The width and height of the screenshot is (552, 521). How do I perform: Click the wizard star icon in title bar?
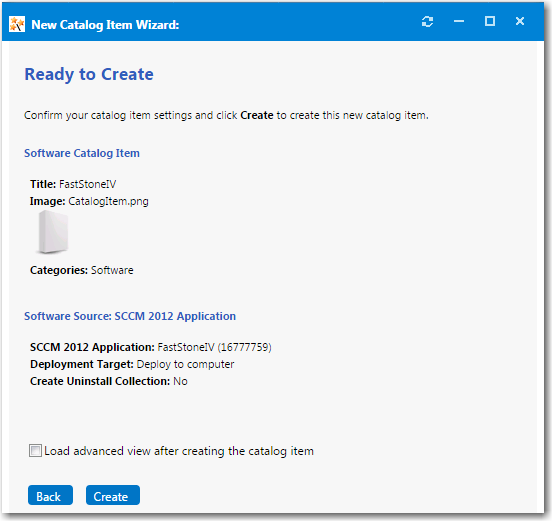[17, 24]
